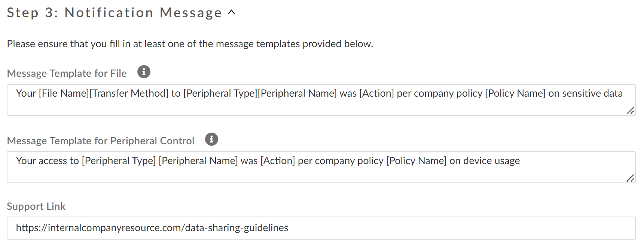Click info icon beside Peripheral Control template label
Image resolution: width=644 pixels, height=251 pixels.
(211, 139)
